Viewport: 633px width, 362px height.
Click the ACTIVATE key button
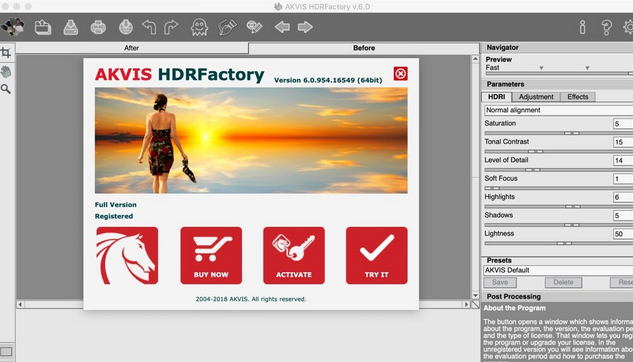294,255
